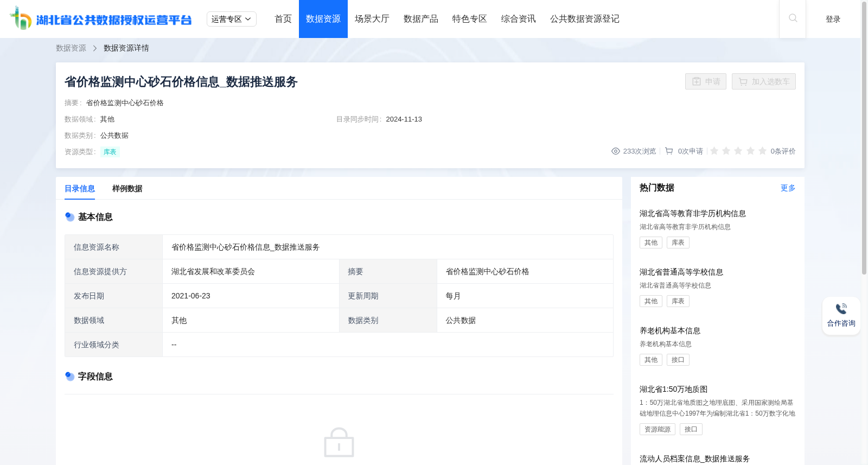The image size is (868, 465).
Task: Click the lock icon under 字段信息
Action: pyautogui.click(x=339, y=442)
